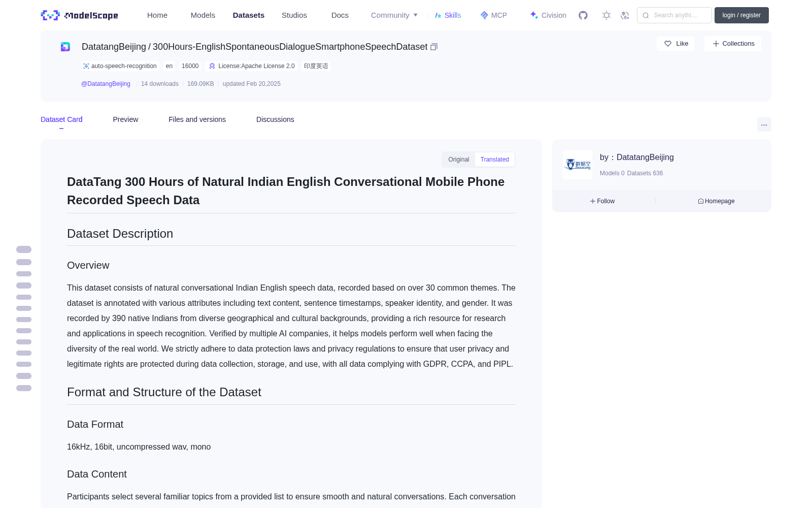The image size is (812, 508).
Task: Open the Discussions tab
Action: (x=275, y=119)
